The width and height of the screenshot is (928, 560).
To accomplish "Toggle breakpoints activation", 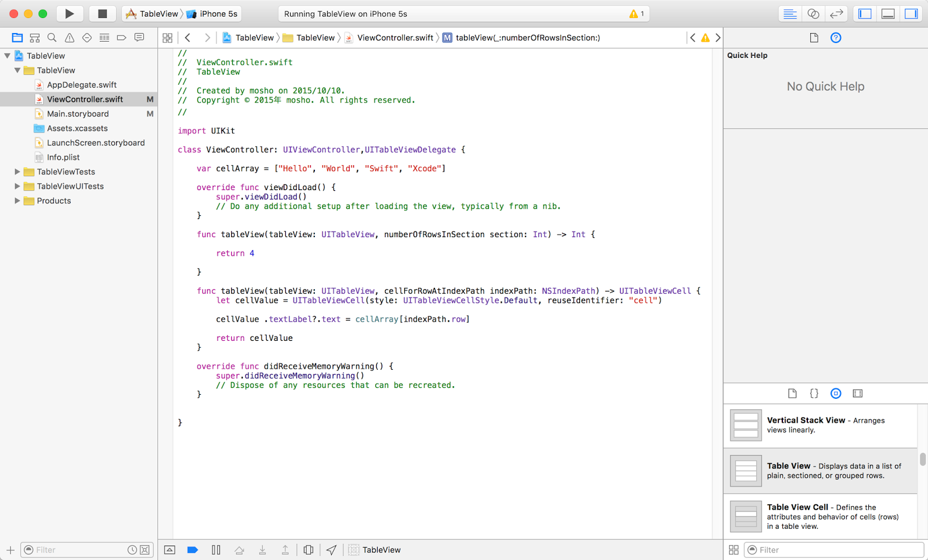I will (193, 550).
